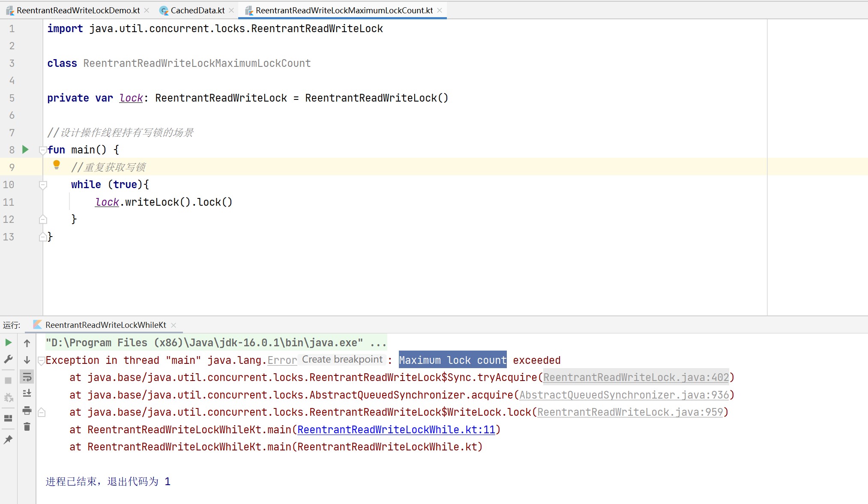Image resolution: width=868 pixels, height=504 pixels.
Task: Pin the run tab with pushpin icon
Action: point(8,440)
